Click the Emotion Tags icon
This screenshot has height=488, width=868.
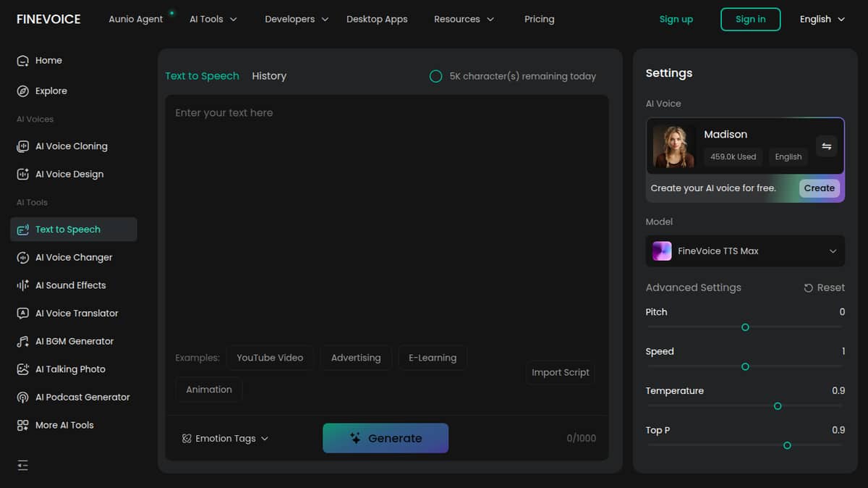pyautogui.click(x=187, y=439)
